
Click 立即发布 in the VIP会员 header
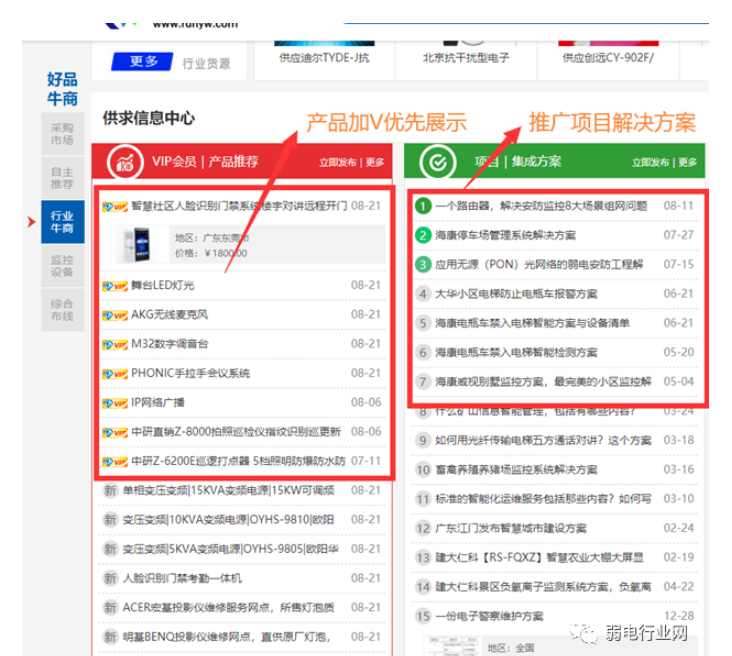click(x=337, y=162)
